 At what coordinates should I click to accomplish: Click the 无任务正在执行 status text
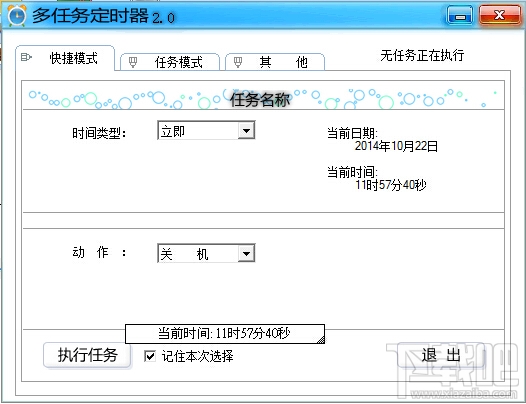click(x=422, y=55)
